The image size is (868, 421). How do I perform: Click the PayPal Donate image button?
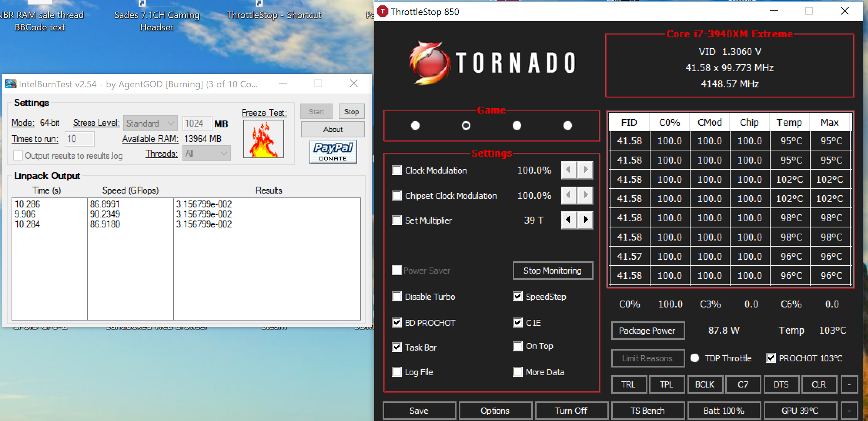(x=333, y=151)
